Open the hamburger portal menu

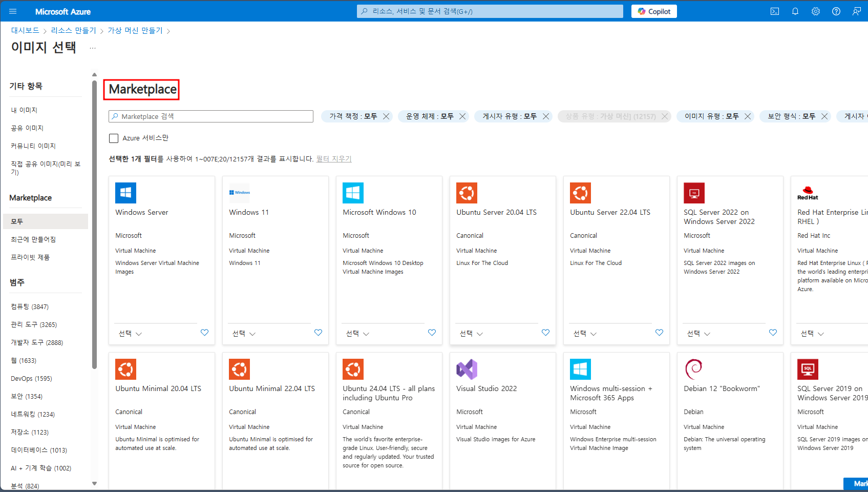13,11
